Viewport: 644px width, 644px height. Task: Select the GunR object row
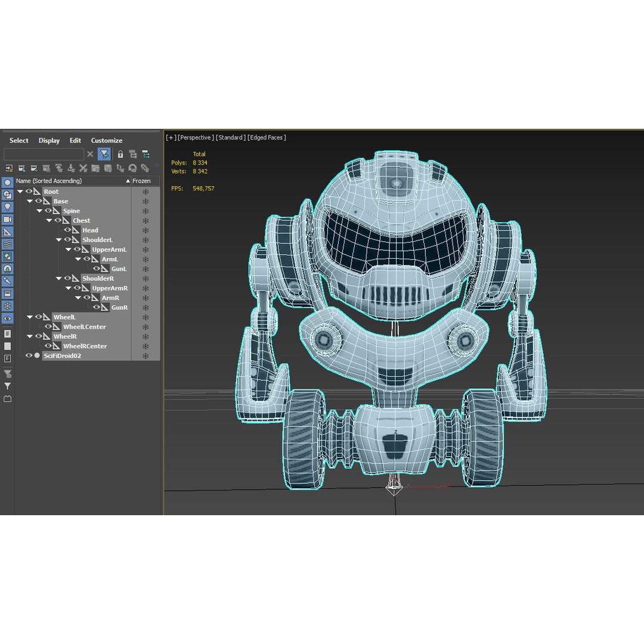click(x=119, y=307)
